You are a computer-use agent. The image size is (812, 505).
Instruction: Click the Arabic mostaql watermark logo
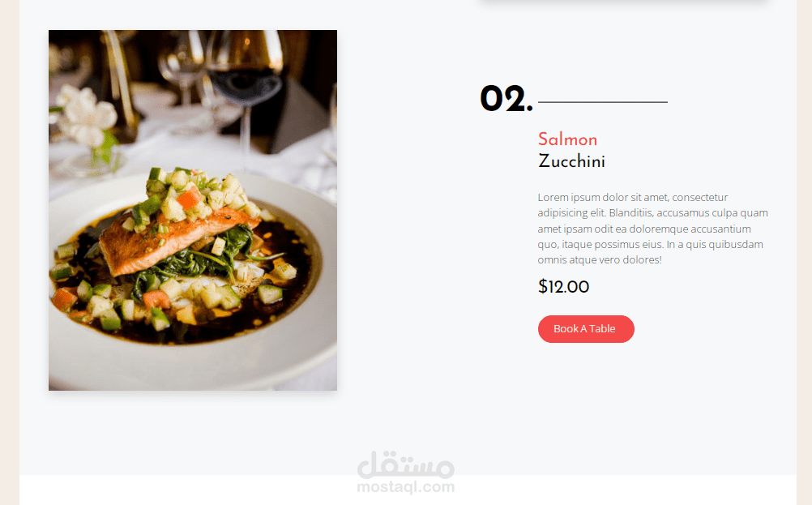pyautogui.click(x=405, y=464)
